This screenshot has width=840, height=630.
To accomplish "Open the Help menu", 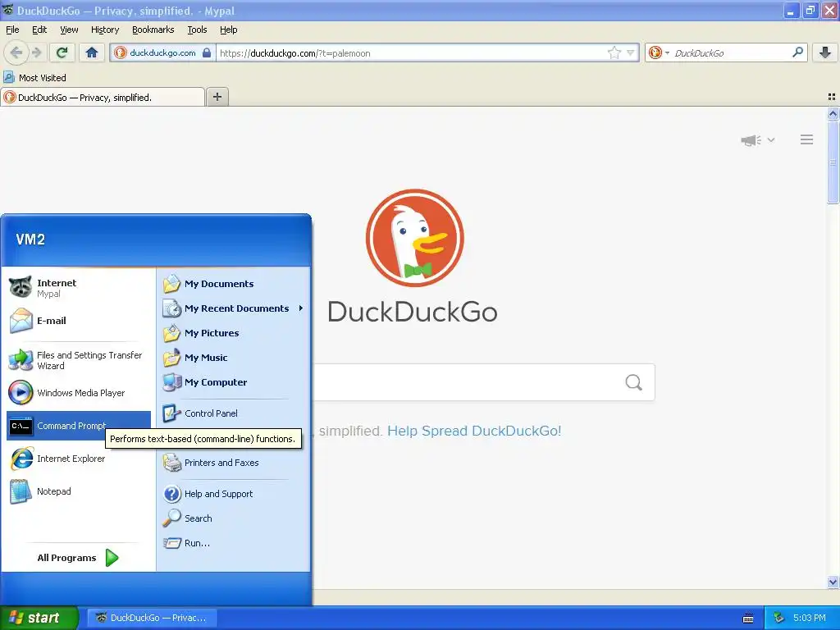I will click(228, 30).
